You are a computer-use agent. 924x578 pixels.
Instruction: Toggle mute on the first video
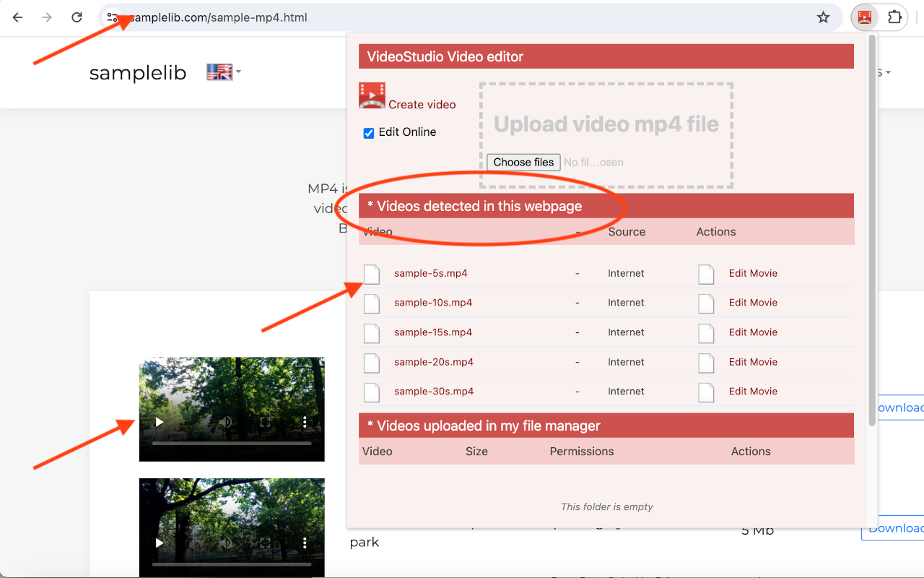226,422
